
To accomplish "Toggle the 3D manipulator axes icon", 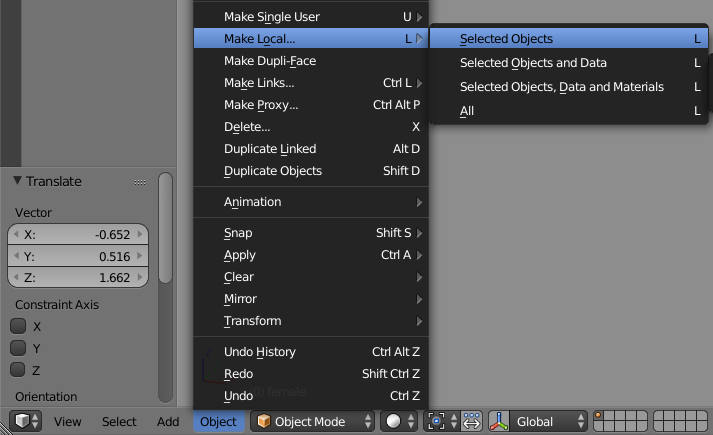I will coord(499,421).
